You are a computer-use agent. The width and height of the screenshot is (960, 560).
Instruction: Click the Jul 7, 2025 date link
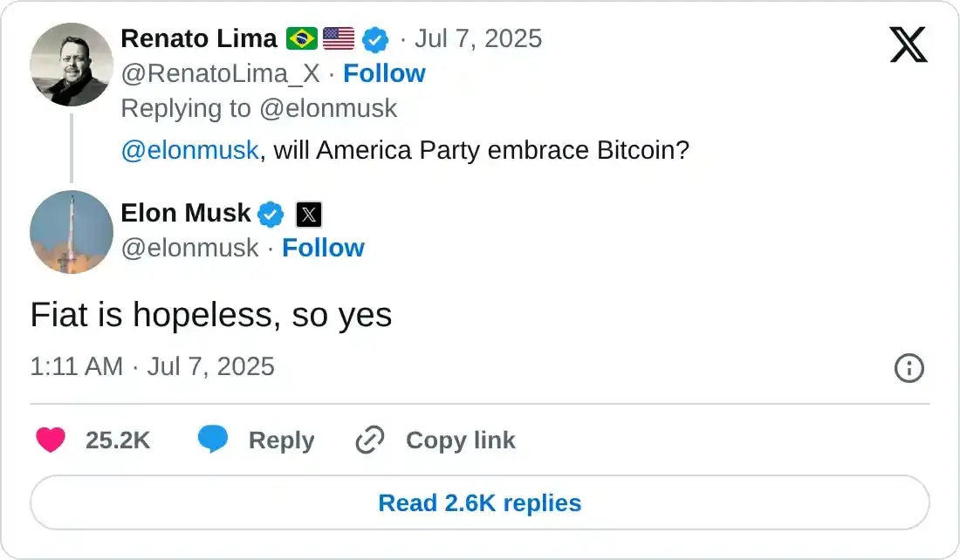[x=478, y=38]
